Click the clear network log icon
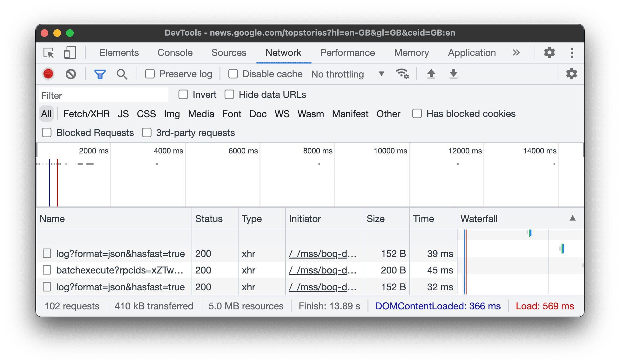Image resolution: width=620 pixels, height=364 pixels. tap(70, 73)
